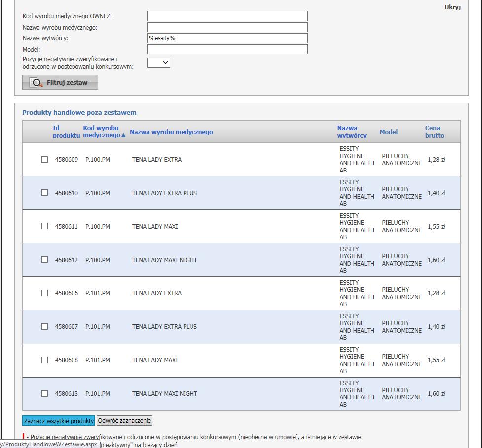Mark checkbox for product 4580607
Image resolution: width=482 pixels, height=448 pixels.
44,326
